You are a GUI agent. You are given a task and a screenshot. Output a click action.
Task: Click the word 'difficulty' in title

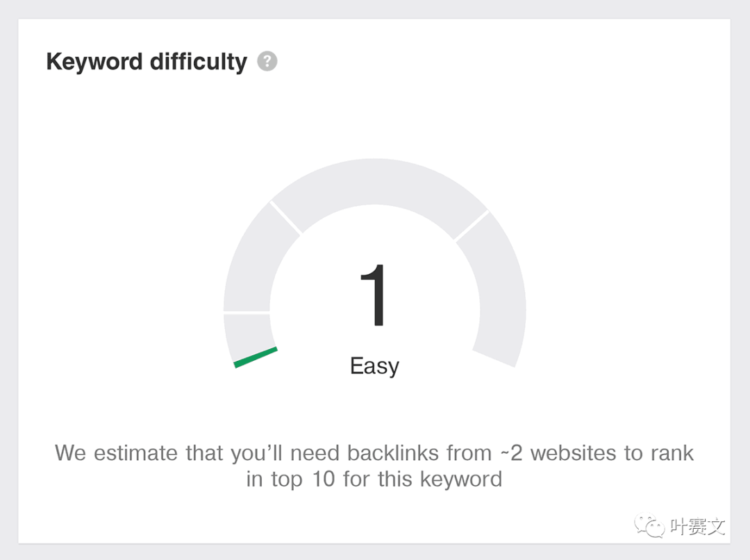(199, 62)
